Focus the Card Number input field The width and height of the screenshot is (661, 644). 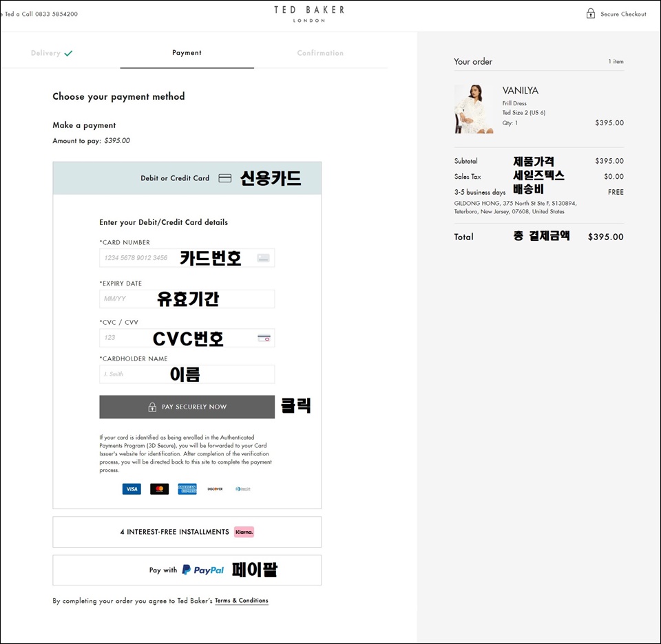coord(187,258)
